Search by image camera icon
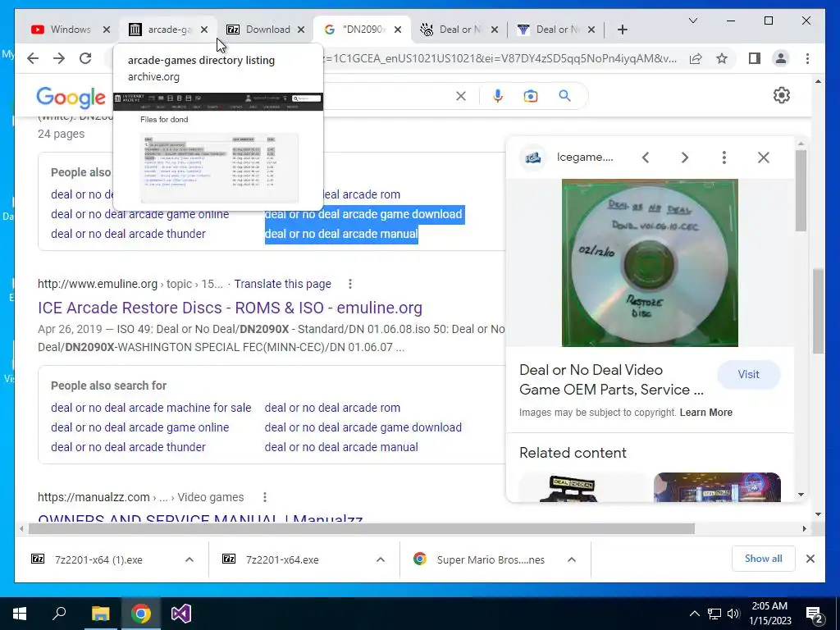Viewport: 840px width, 630px height. 531,96
